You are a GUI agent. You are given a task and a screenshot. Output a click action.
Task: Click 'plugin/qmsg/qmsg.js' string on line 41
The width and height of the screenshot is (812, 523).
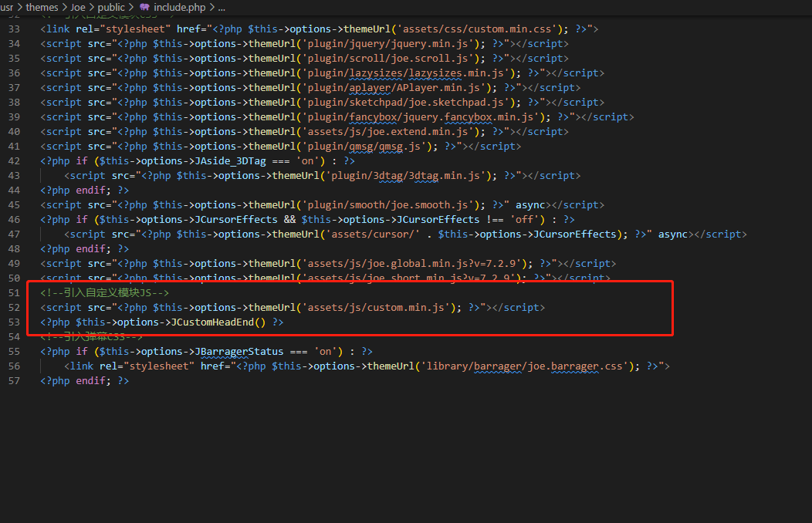coord(364,147)
